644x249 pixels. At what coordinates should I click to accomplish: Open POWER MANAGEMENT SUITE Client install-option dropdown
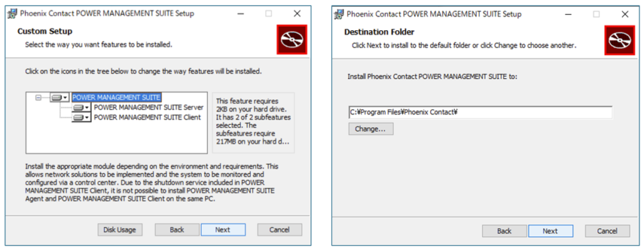click(x=81, y=117)
